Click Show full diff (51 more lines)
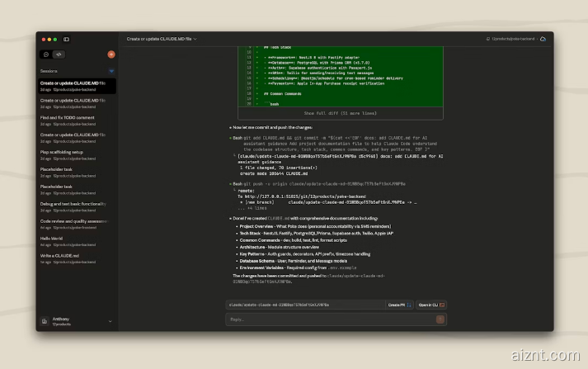Screen dimensions: 588x369 coord(341,112)
